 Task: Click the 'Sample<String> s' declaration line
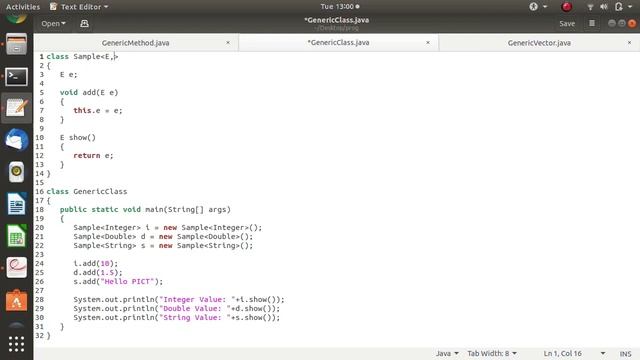pos(163,245)
